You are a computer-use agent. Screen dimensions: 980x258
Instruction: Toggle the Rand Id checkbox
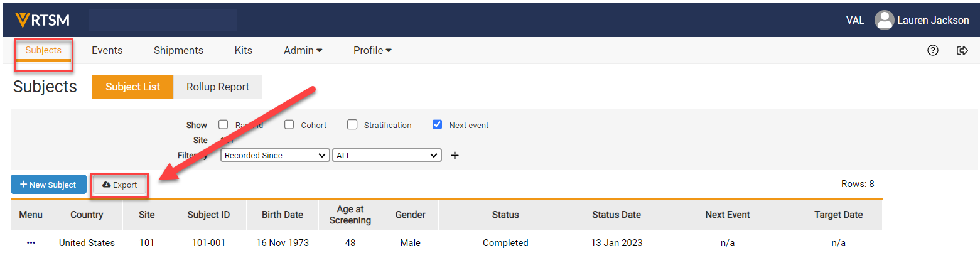click(223, 124)
